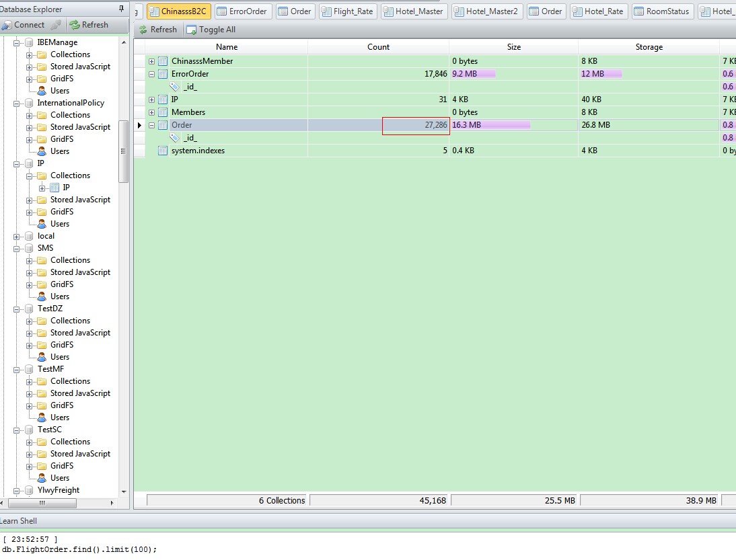The image size is (736, 560).
Task: Click the Connect button in Database Explorer
Action: pos(23,25)
